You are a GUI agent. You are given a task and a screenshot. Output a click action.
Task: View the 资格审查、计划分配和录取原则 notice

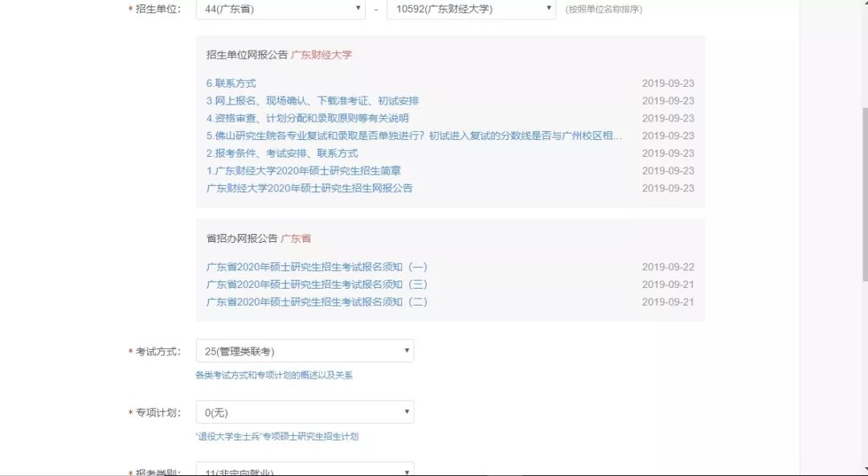[310, 117]
